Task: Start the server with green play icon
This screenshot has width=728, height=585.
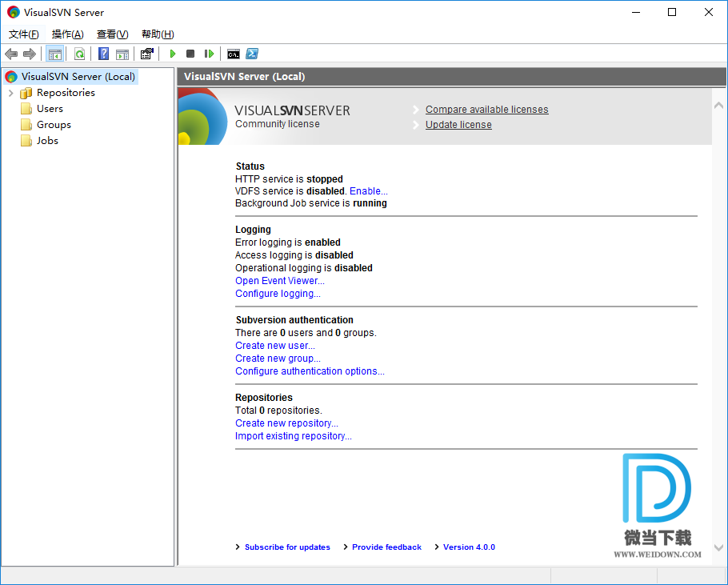Action: [x=173, y=54]
